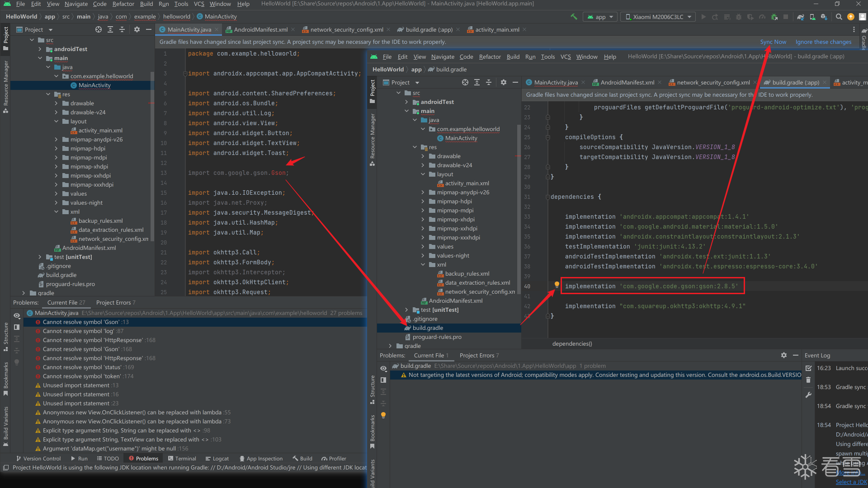Screen dimensions: 868x488
Task: Click the Search Everywhere magnifier icon
Action: tap(839, 17)
